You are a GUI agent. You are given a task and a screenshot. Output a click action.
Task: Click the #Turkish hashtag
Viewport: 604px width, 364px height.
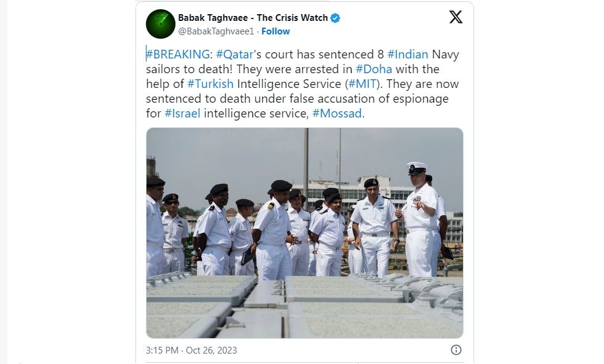pyautogui.click(x=211, y=84)
